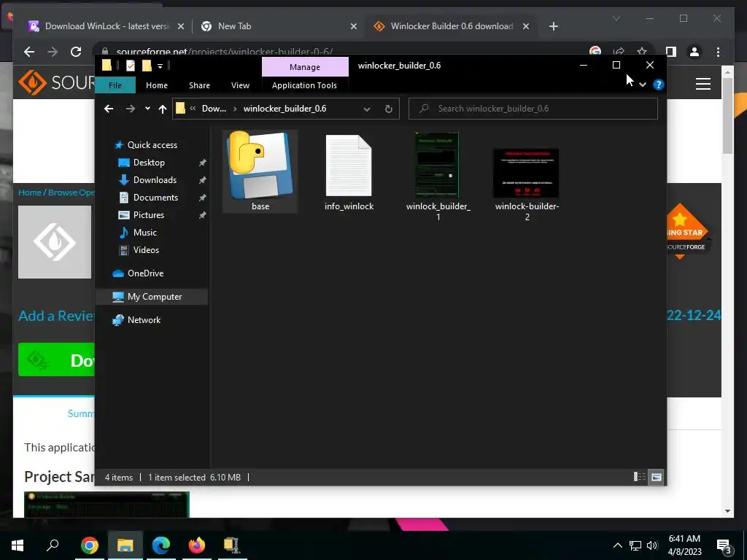
Task: Switch to large icons view layout
Action: click(657, 477)
